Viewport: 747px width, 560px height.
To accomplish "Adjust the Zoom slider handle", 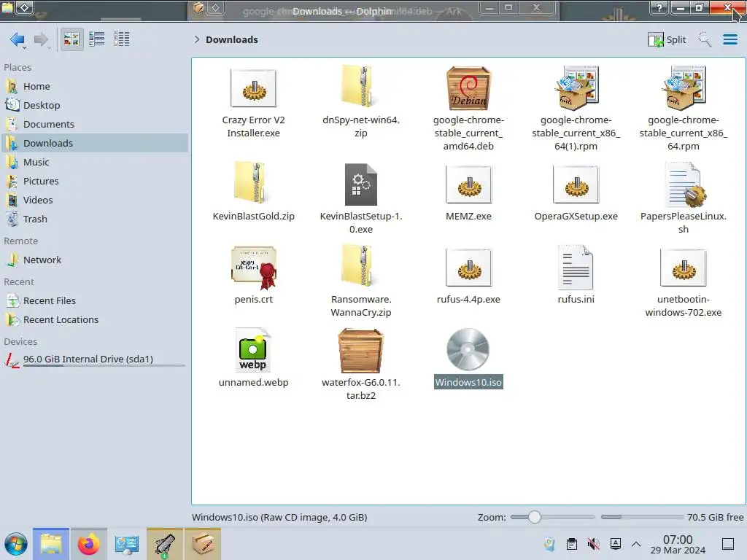I will click(535, 517).
